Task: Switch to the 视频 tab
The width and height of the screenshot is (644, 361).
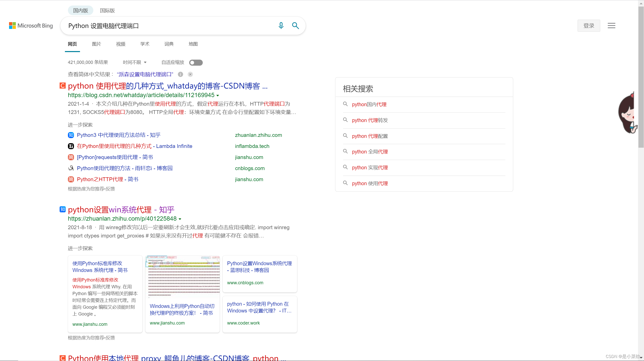Action: coord(121,44)
